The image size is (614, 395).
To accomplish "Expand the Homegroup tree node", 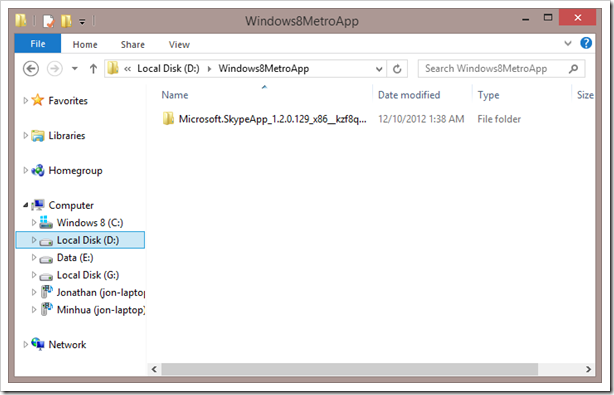I will [x=25, y=170].
